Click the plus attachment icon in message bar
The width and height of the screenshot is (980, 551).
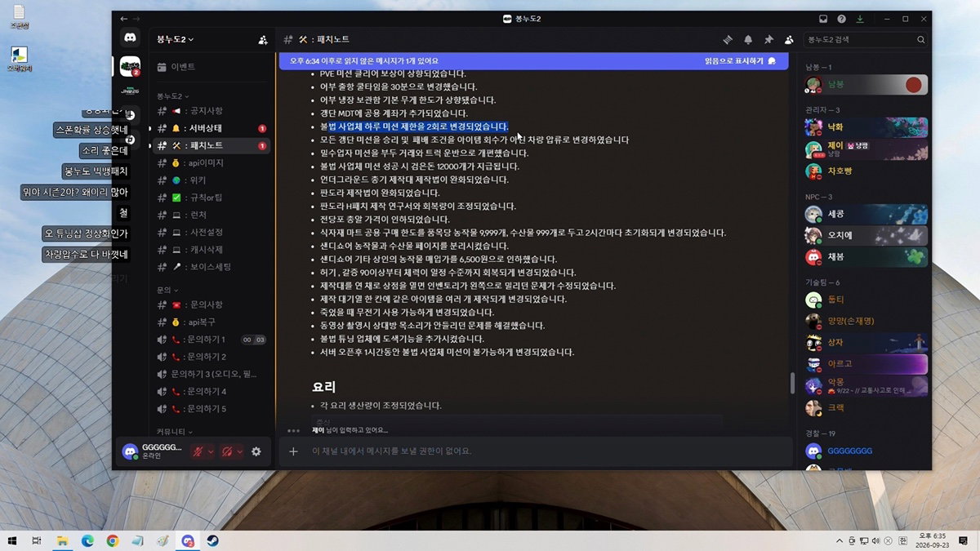[x=293, y=451]
